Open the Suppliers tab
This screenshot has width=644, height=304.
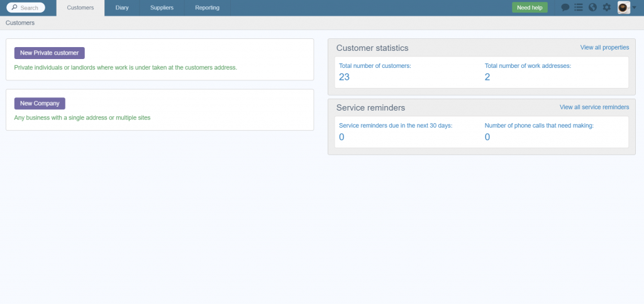point(162,8)
